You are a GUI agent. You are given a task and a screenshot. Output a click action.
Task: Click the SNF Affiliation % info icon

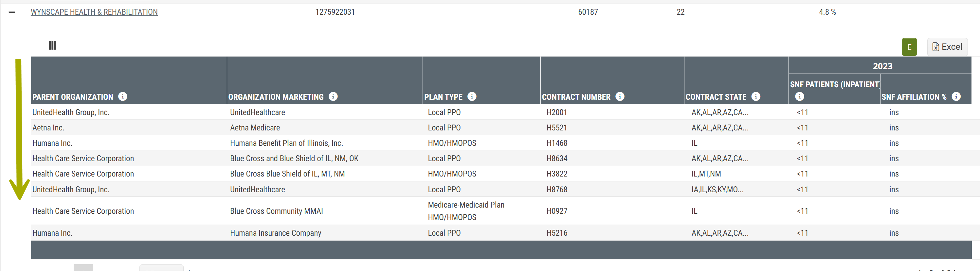point(956,96)
